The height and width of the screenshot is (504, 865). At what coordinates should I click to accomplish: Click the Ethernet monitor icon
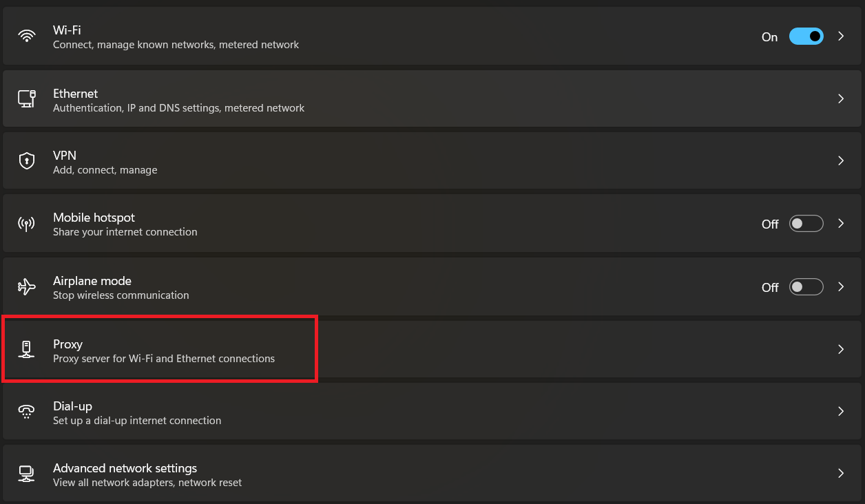(27, 98)
